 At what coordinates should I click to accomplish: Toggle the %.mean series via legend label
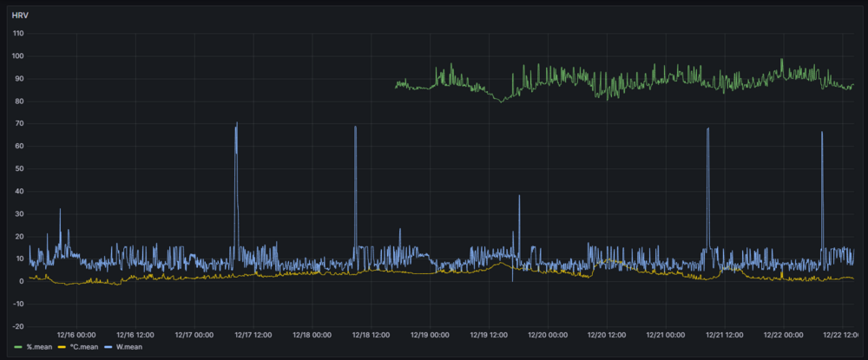[x=39, y=349]
